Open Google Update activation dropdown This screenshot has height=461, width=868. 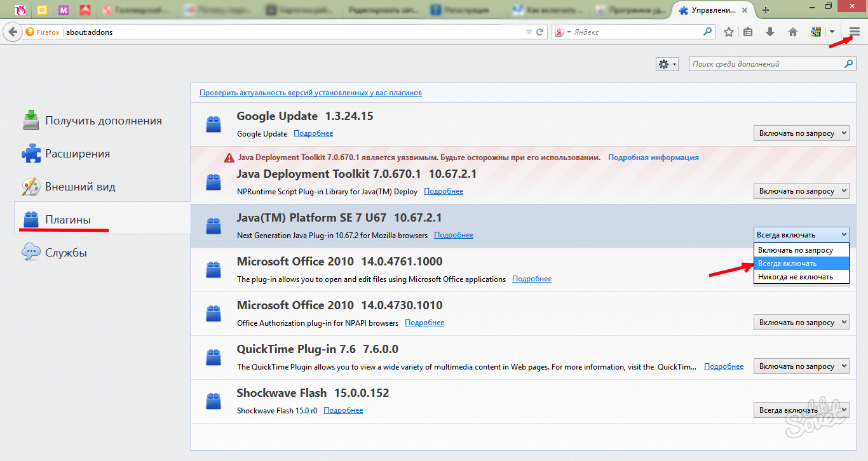801,133
